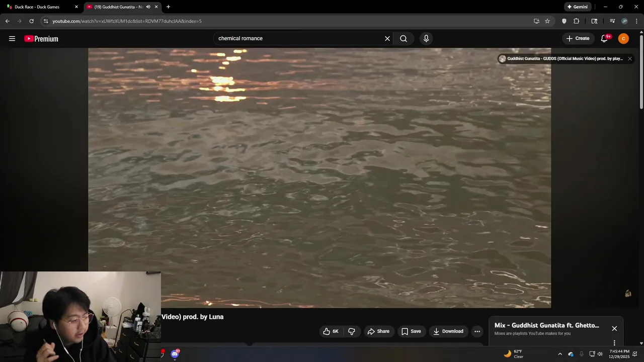
Task: Open the Extensions puzzle icon
Action: click(x=577, y=21)
